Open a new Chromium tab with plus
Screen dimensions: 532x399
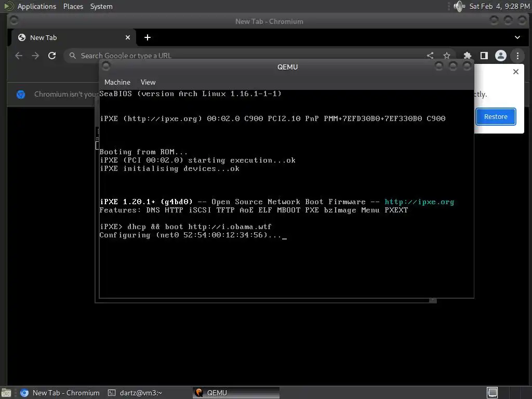147,37
